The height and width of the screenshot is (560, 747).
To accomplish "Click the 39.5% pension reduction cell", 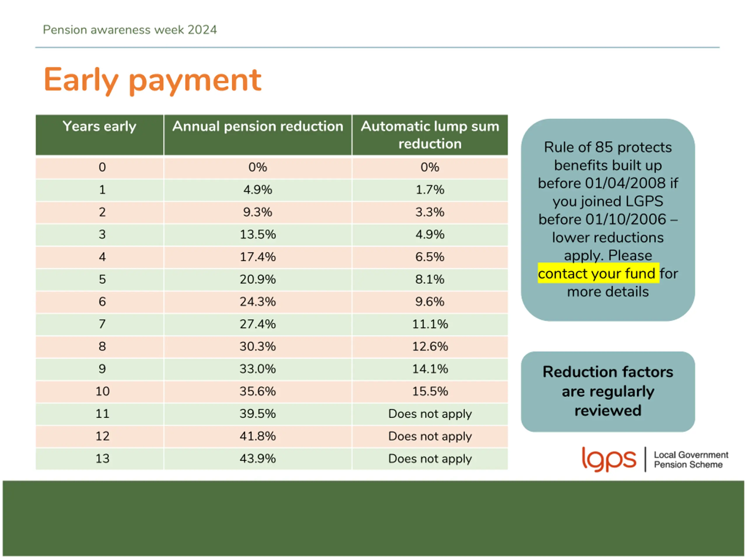I will [x=258, y=414].
